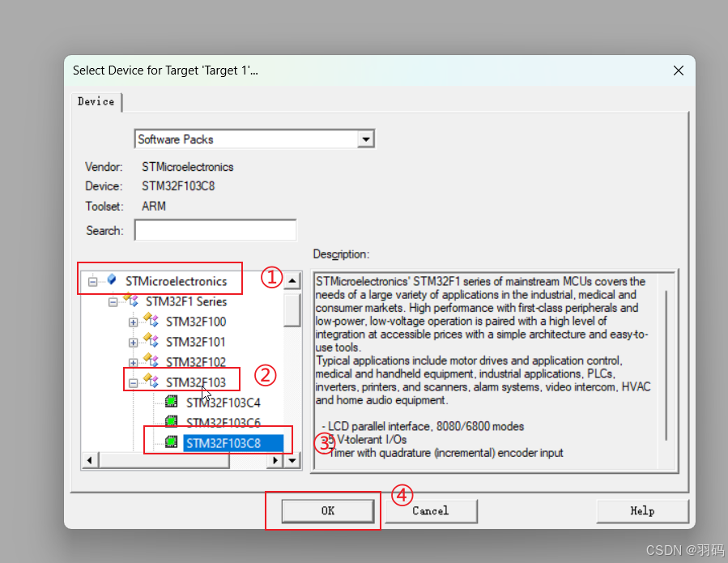Click device tree scroll right arrow

[275, 460]
